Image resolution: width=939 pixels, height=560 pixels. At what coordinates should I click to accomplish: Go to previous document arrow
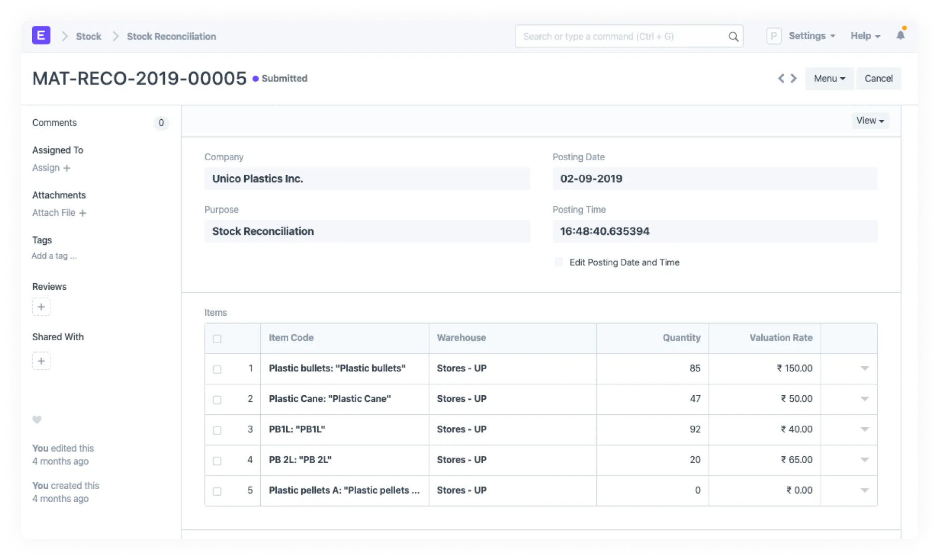point(781,78)
